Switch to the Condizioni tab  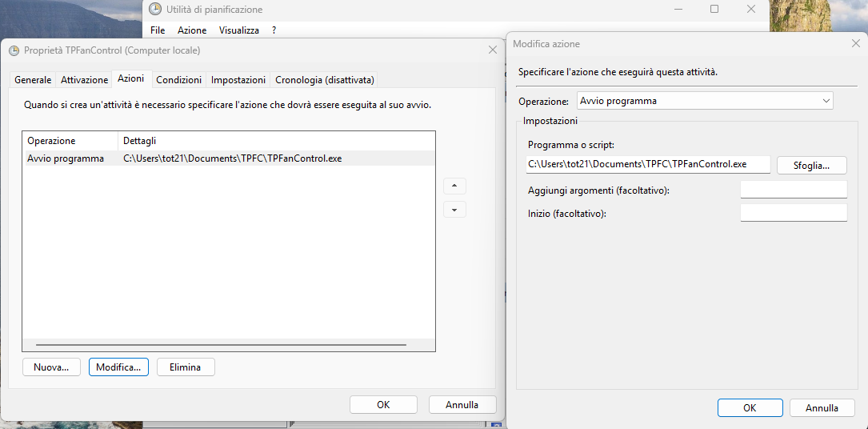(179, 80)
